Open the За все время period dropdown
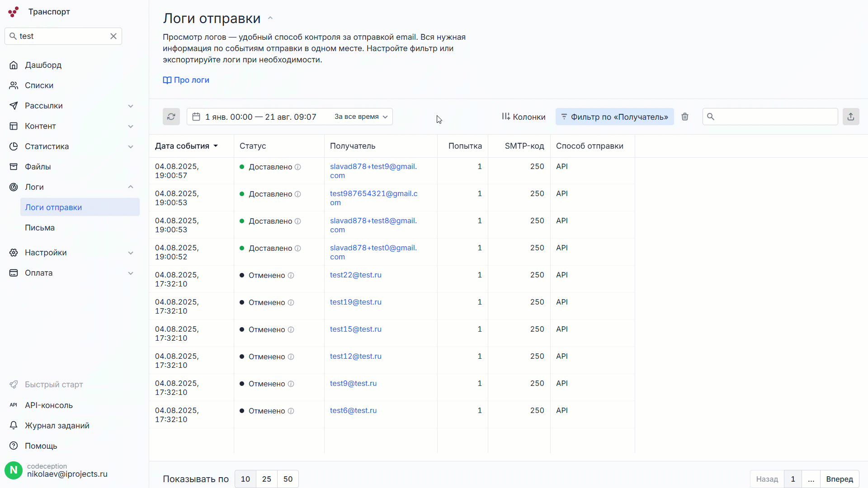 pos(361,117)
